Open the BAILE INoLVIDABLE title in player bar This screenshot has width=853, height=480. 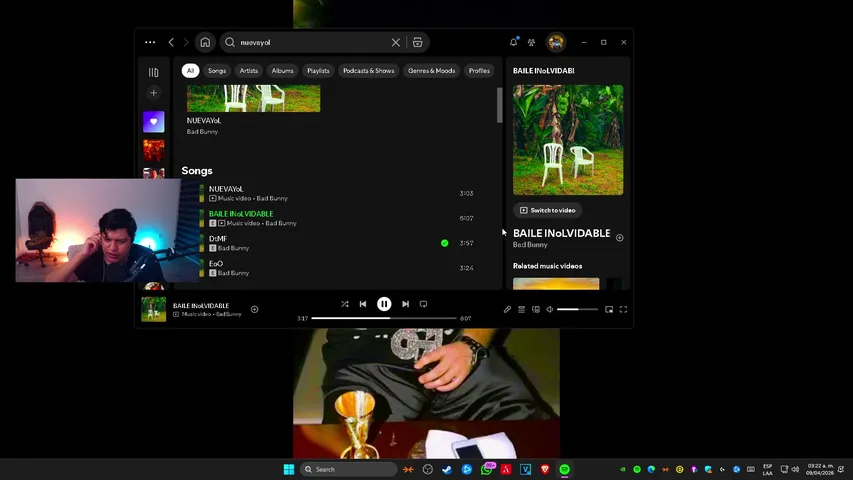[x=201, y=306]
